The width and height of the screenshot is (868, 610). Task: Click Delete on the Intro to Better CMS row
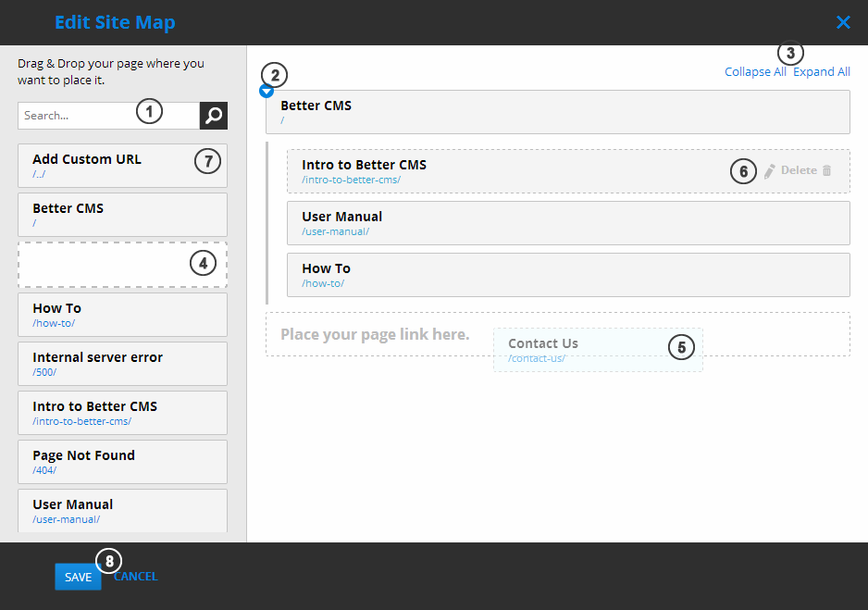click(797, 170)
